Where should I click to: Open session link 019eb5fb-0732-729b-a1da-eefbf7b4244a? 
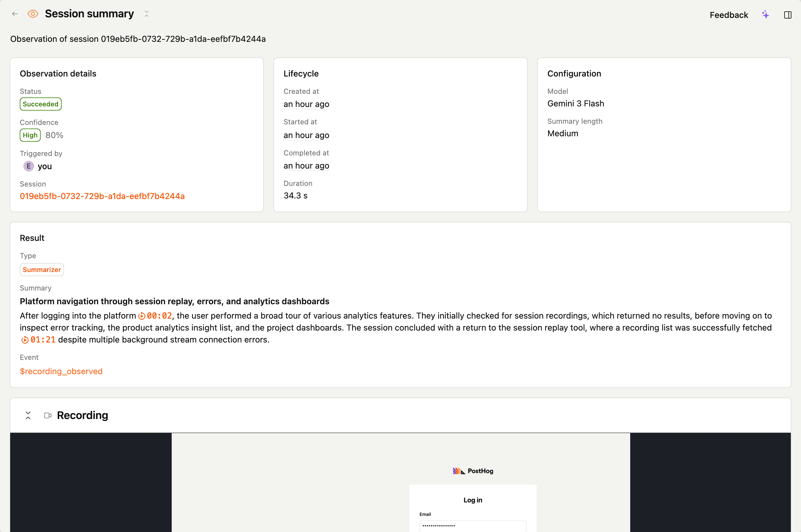(102, 196)
